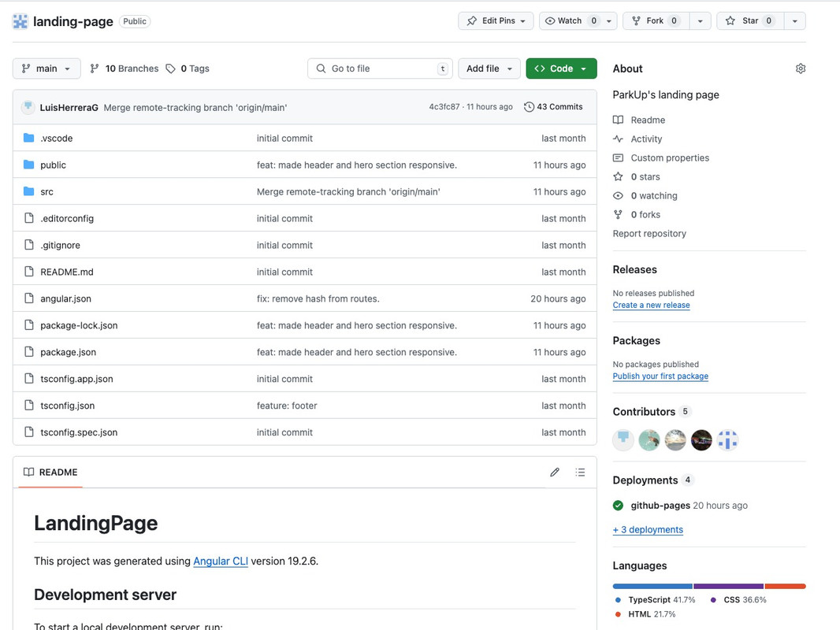
Task: Click the public folder icon
Action: 29,165
